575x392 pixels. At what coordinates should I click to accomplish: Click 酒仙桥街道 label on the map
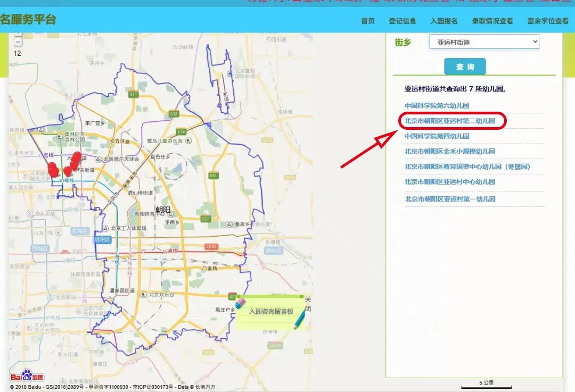(141, 193)
